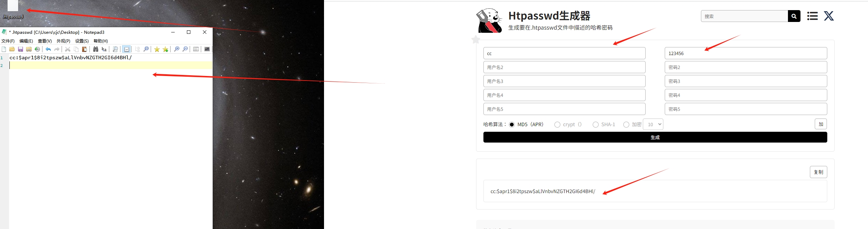Click the 密码3 input field
This screenshot has width=868, height=229.
tap(746, 81)
